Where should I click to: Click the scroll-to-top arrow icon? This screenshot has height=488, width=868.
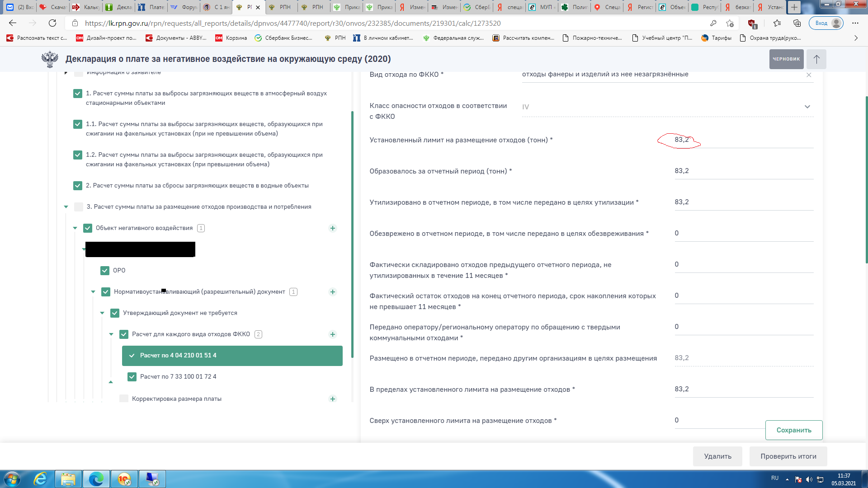816,59
